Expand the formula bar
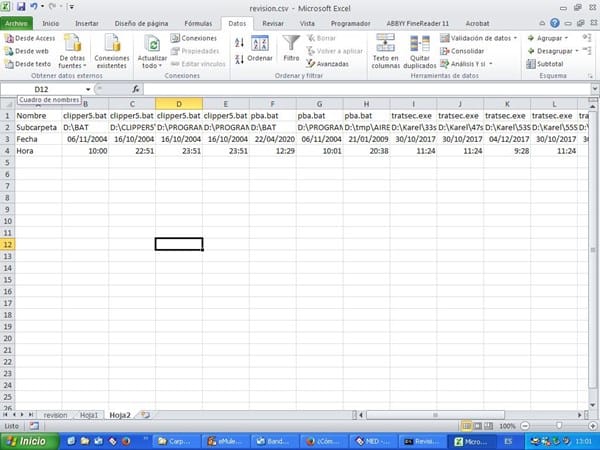 [595, 89]
